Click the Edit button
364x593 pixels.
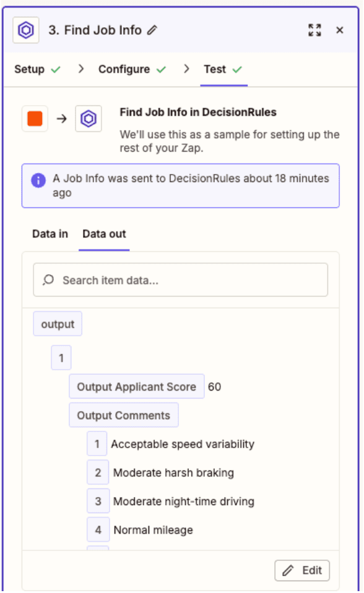tap(302, 570)
